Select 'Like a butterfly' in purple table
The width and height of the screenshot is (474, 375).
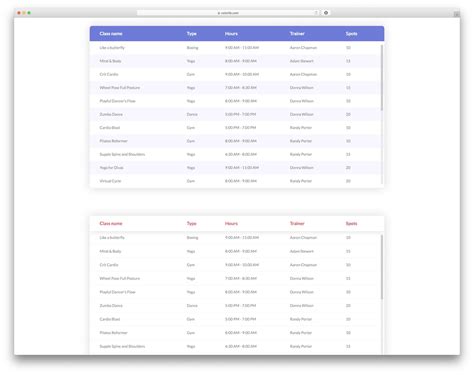click(112, 48)
